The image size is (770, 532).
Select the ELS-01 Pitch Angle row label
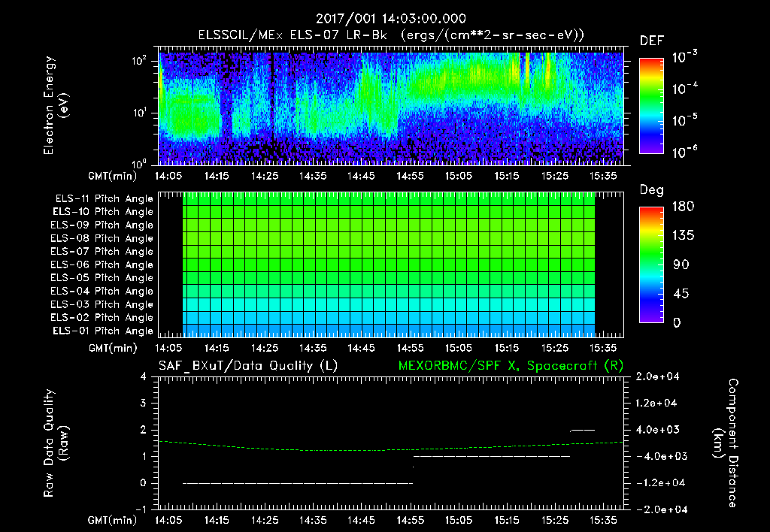point(102,331)
